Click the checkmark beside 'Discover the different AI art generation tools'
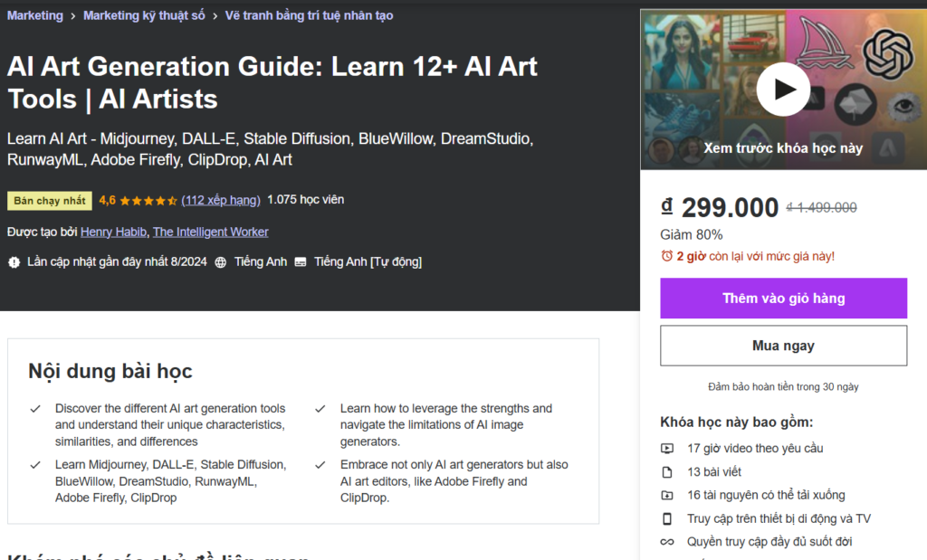 (x=36, y=409)
